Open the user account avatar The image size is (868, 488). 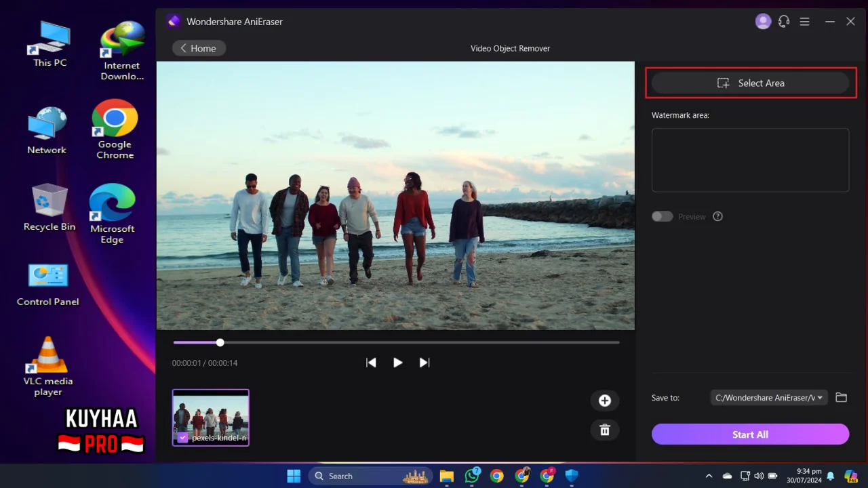(763, 22)
